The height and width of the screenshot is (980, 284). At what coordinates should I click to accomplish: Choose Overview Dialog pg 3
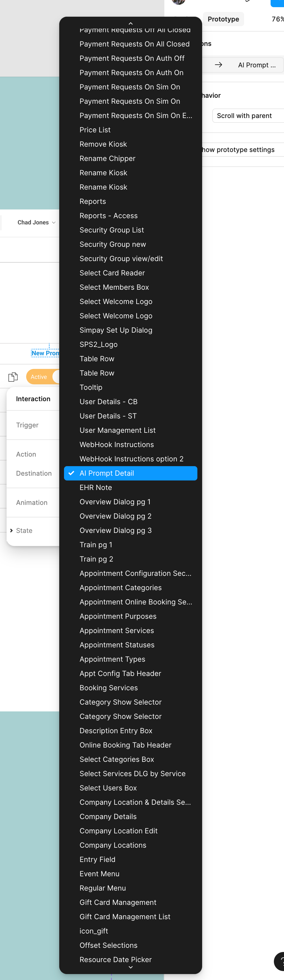pos(130,530)
